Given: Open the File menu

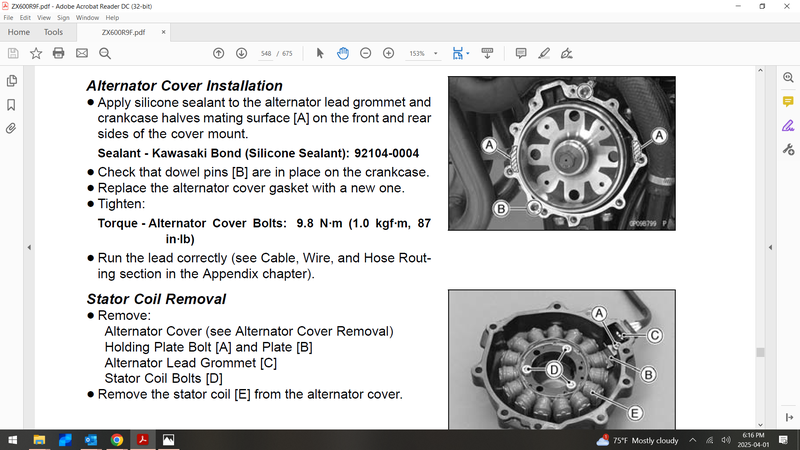Looking at the screenshot, I should pyautogui.click(x=8, y=17).
